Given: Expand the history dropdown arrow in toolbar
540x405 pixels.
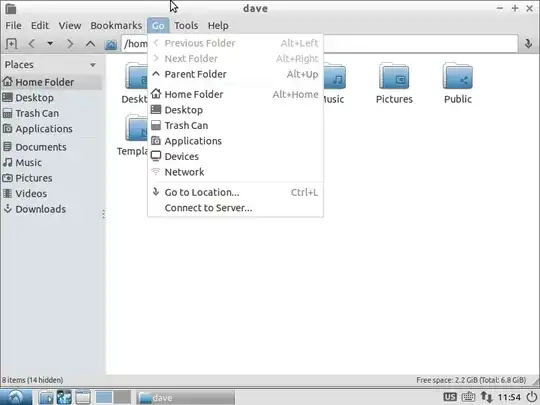Looking at the screenshot, I should tap(50, 44).
